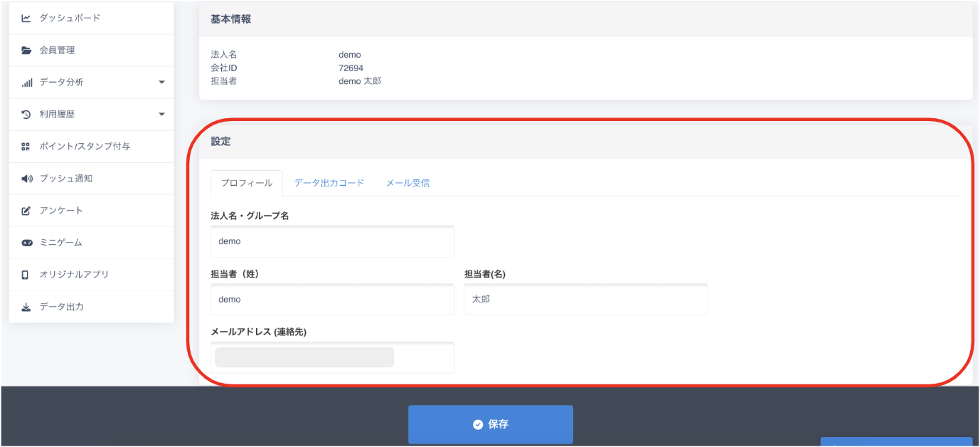Viewport: 980px width, 447px height.
Task: Click the usage history clock icon
Action: click(x=26, y=115)
